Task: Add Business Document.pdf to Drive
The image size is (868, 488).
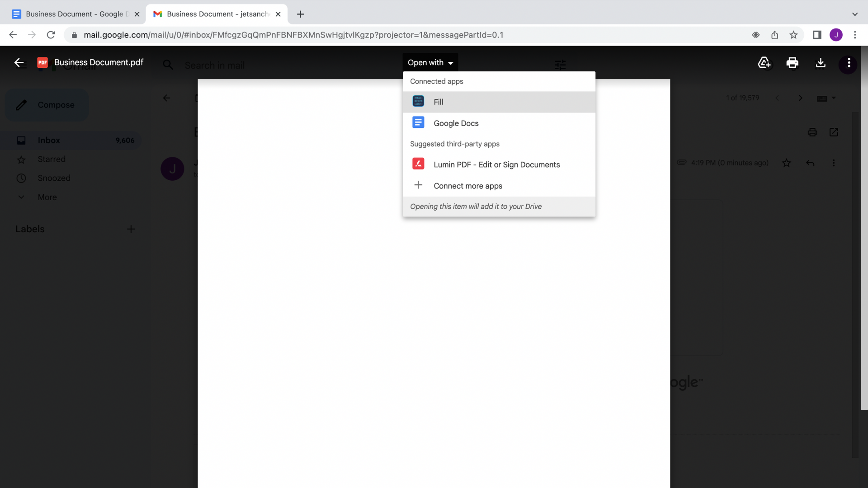Action: (x=764, y=63)
